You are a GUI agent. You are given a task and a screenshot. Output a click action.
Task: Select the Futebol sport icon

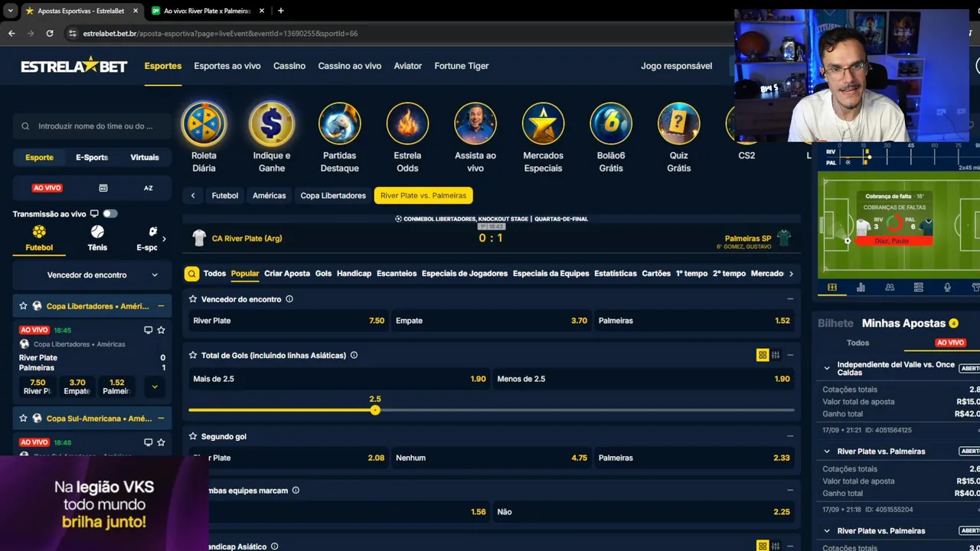39,232
